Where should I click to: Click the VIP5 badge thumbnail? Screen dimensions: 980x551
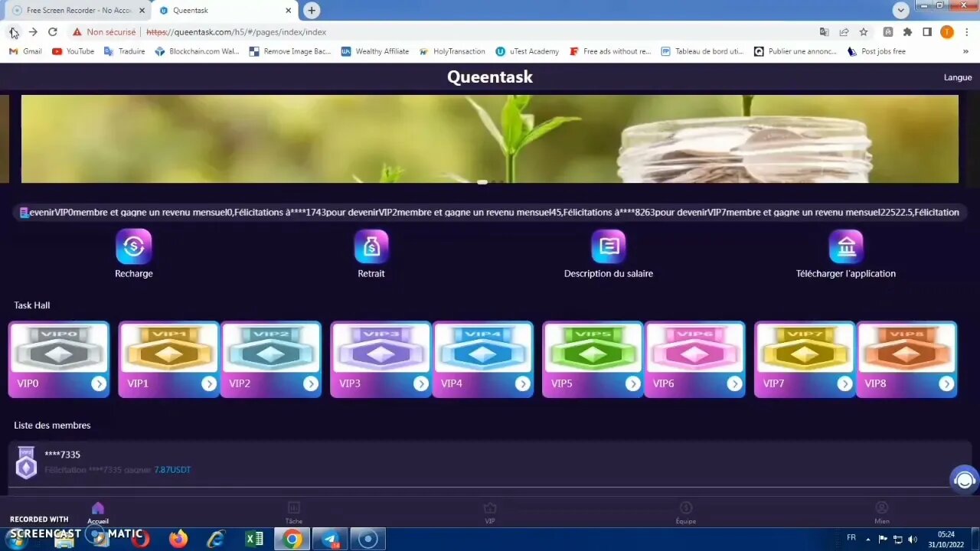[x=593, y=348]
